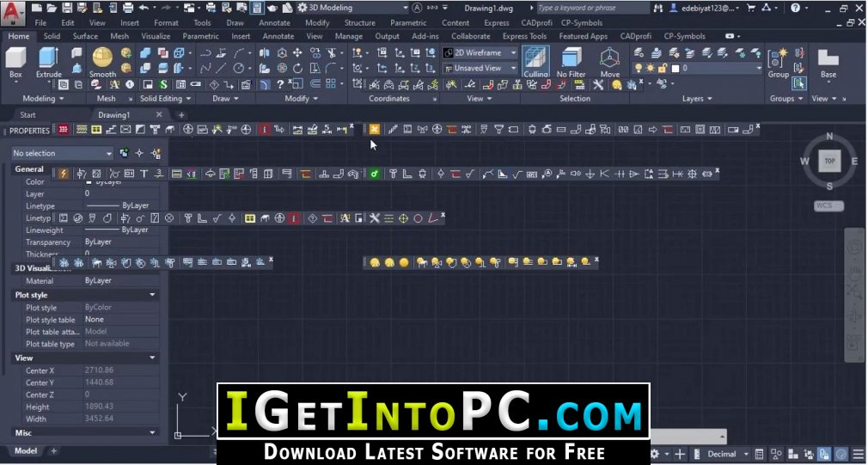Image resolution: width=868 pixels, height=465 pixels.
Task: Click the Culling selection button
Action: [535, 61]
